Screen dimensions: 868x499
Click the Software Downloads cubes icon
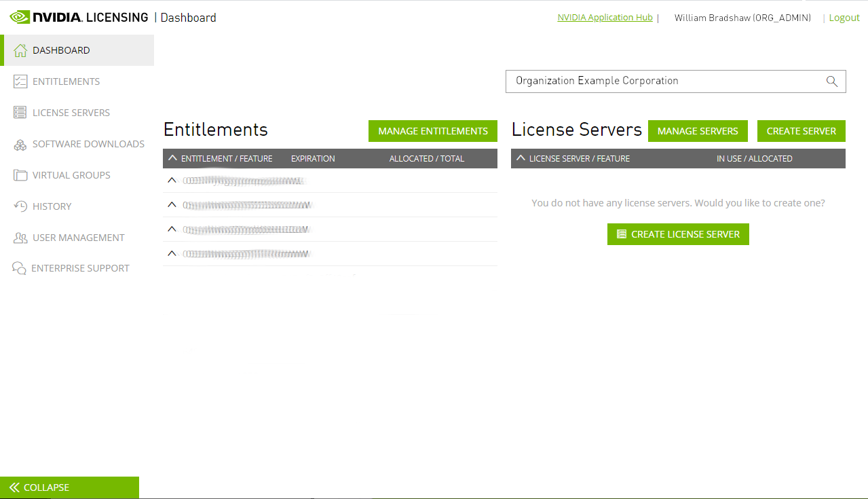(x=20, y=144)
